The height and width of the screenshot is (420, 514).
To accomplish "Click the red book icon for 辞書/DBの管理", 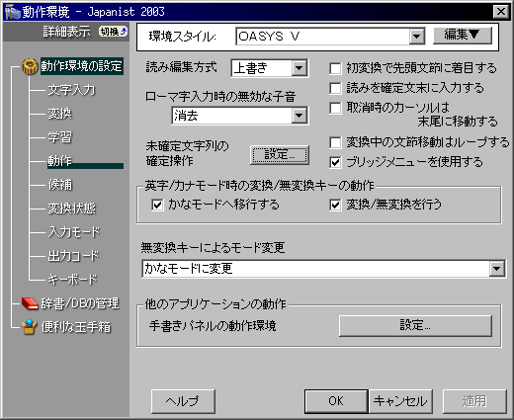I will pyautogui.click(x=30, y=303).
